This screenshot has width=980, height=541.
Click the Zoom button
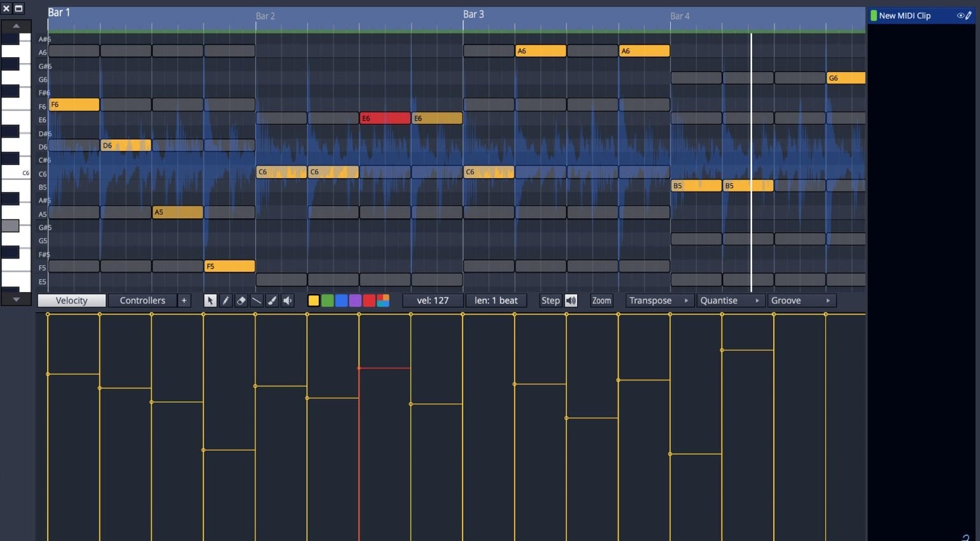tap(601, 300)
